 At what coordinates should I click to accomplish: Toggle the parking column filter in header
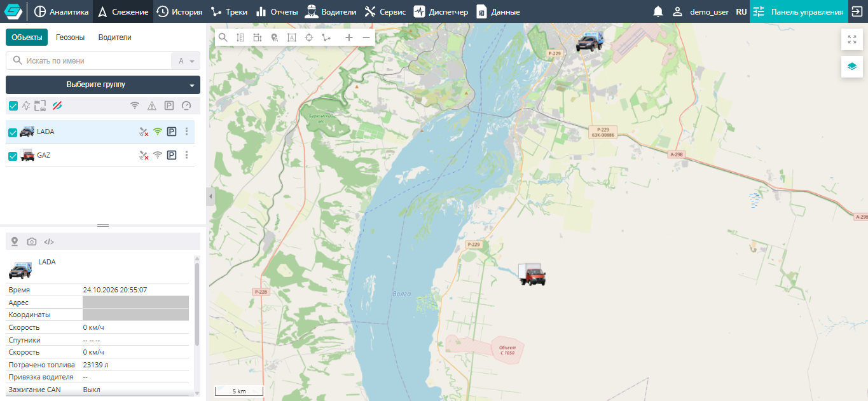[169, 105]
